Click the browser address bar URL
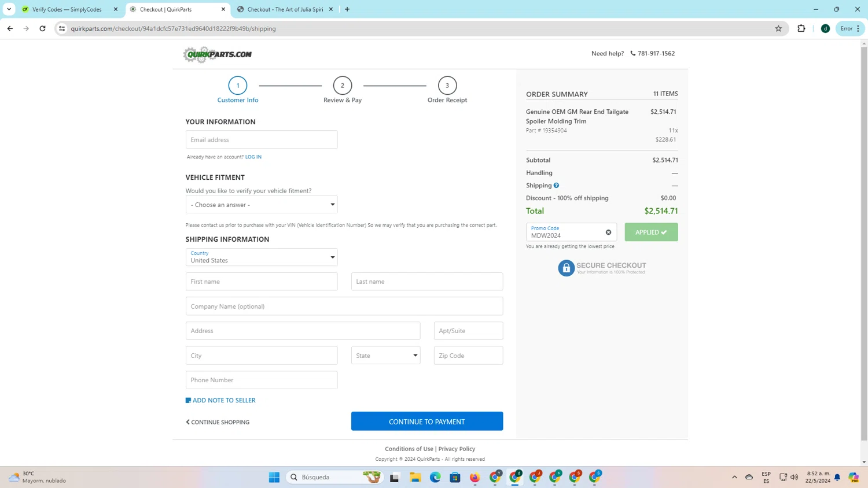Viewport: 868px width, 488px height. 173,28
